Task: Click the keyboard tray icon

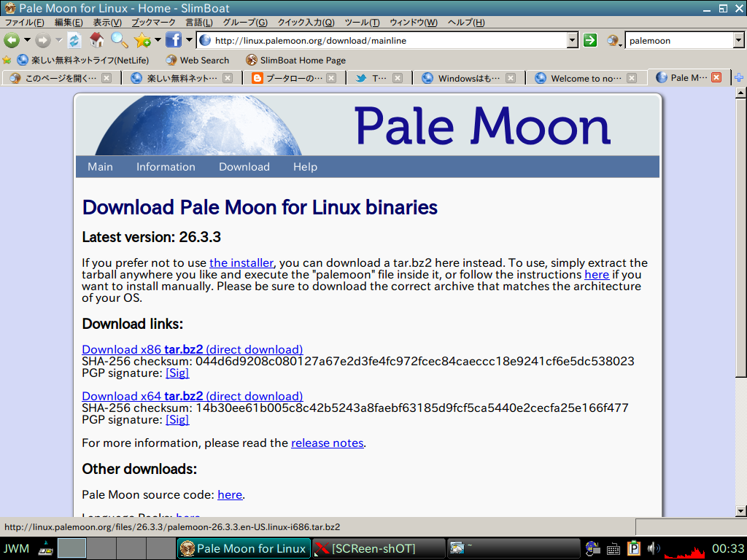Action: click(613, 549)
